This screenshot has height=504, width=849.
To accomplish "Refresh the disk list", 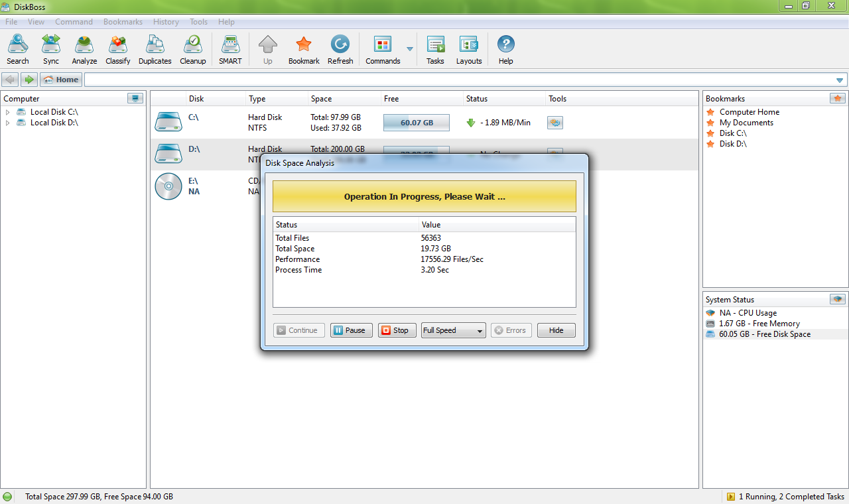I will pyautogui.click(x=340, y=50).
